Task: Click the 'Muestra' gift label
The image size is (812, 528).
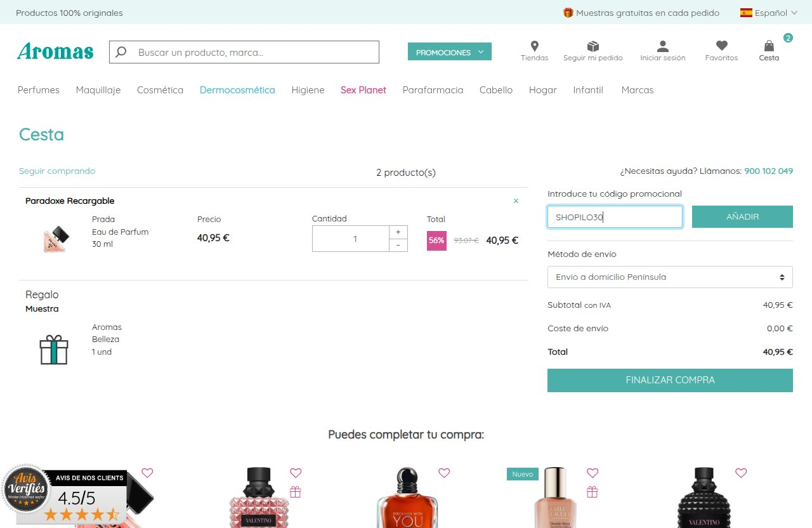Action: [42, 309]
